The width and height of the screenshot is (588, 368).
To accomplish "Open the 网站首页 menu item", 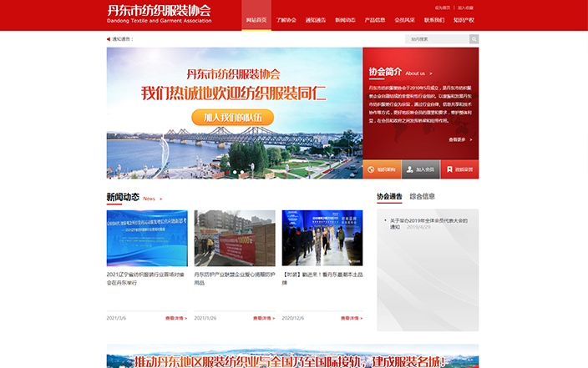I will click(256, 19).
